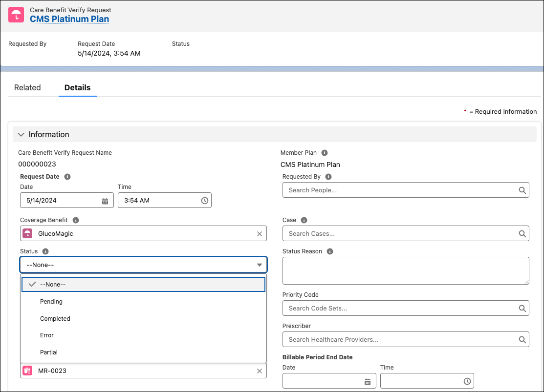Viewport: 544px width, 392px height.
Task: Select Pending from Status options
Action: pos(51,302)
